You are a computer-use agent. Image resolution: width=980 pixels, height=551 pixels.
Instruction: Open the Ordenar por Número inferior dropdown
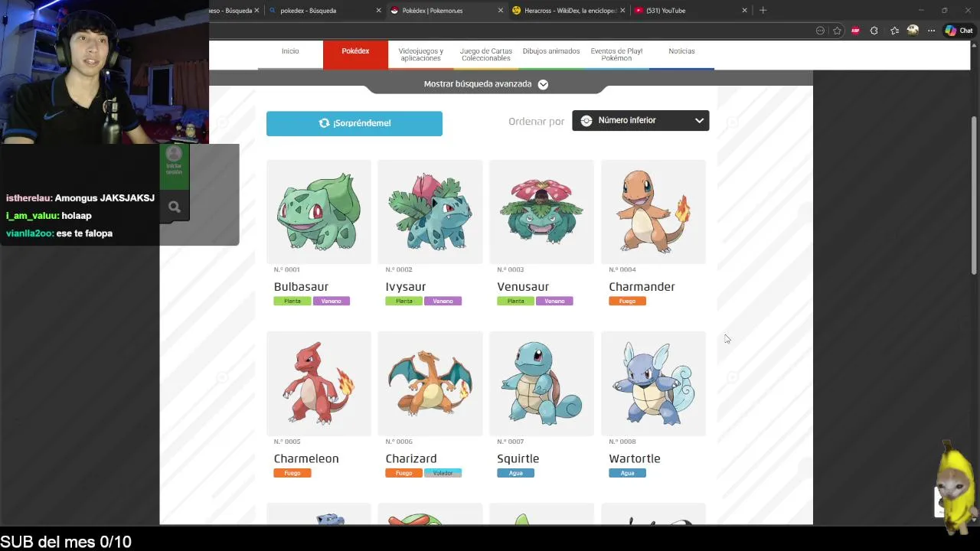(x=640, y=120)
